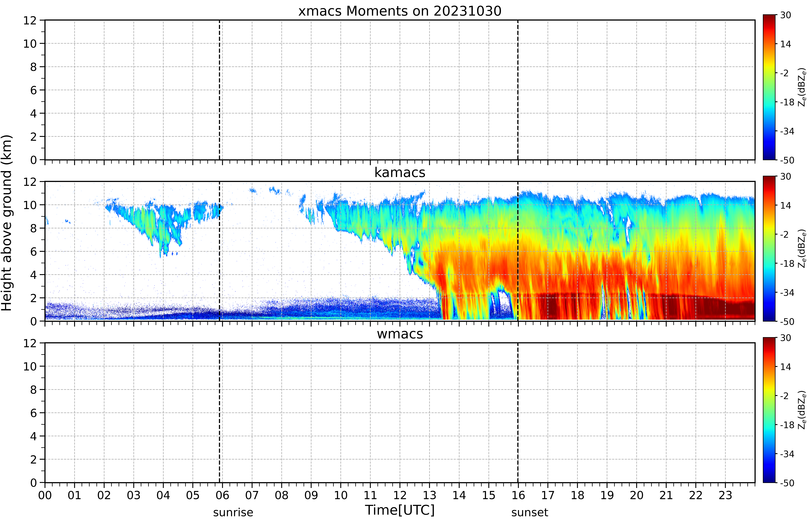Click the 'kamacs' panel title
812x524 pixels.
(x=400, y=172)
